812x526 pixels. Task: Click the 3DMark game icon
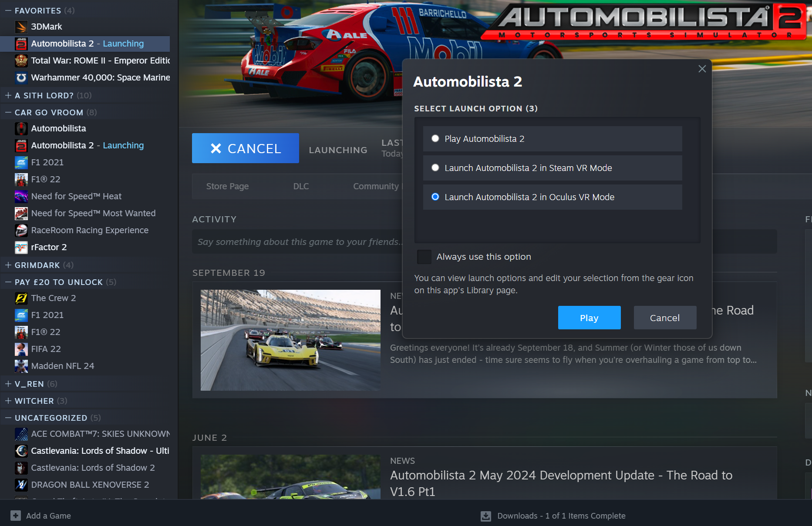tap(21, 27)
